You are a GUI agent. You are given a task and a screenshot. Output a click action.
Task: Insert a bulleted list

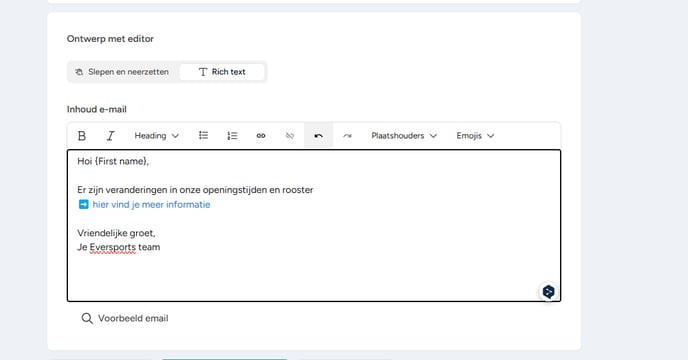(203, 135)
